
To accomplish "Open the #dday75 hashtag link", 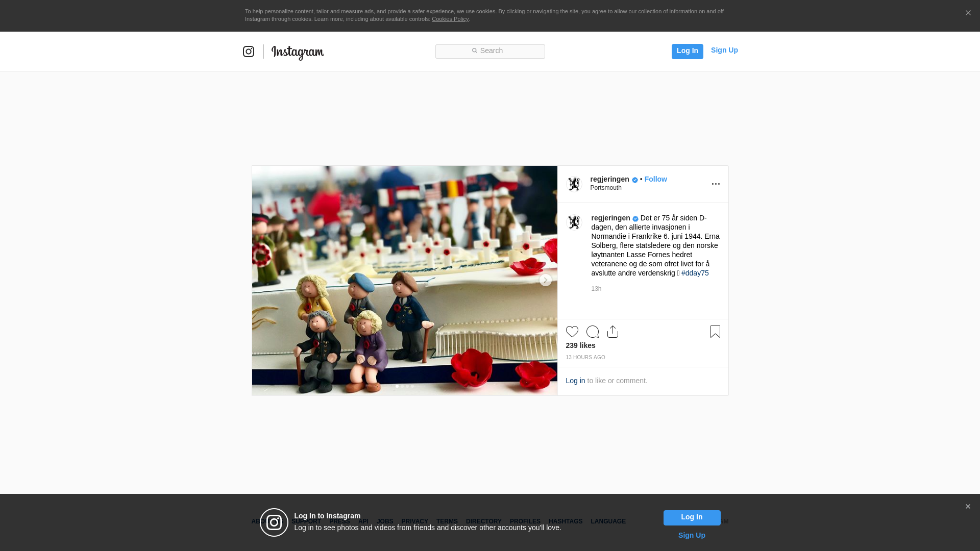I will pyautogui.click(x=695, y=273).
